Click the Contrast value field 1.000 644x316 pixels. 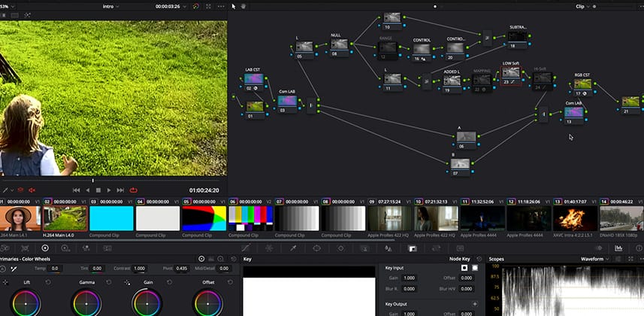coord(140,269)
